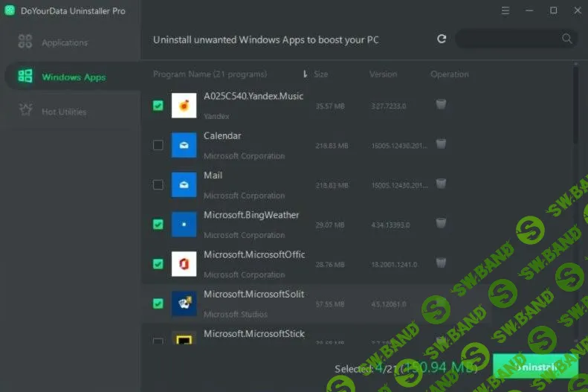
Task: Click the 28.76 MB size value
Action: [x=330, y=265]
